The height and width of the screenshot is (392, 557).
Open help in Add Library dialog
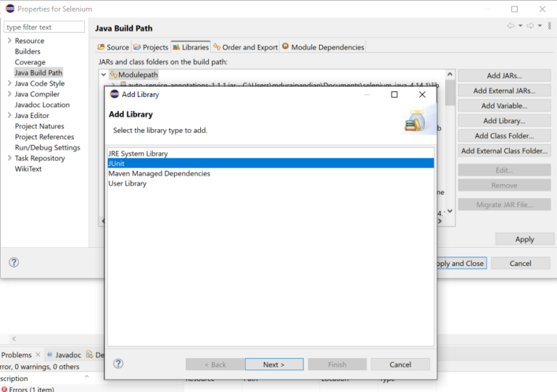pyautogui.click(x=118, y=364)
